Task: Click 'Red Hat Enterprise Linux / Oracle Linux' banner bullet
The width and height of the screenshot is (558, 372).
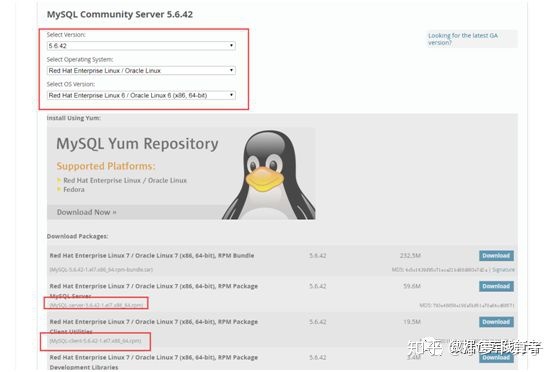Action: click(x=125, y=180)
